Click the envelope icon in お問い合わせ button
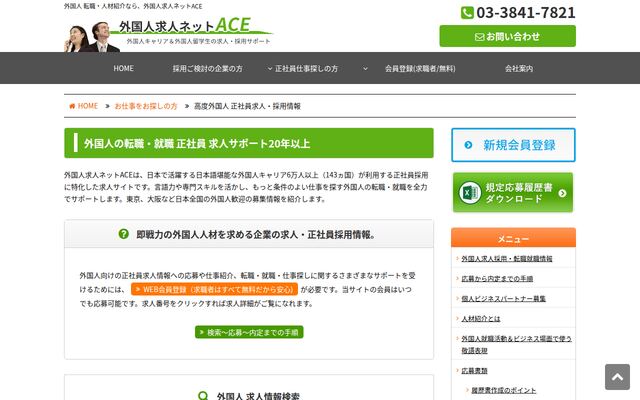Image resolution: width=640 pixels, height=400 pixels. click(x=480, y=37)
